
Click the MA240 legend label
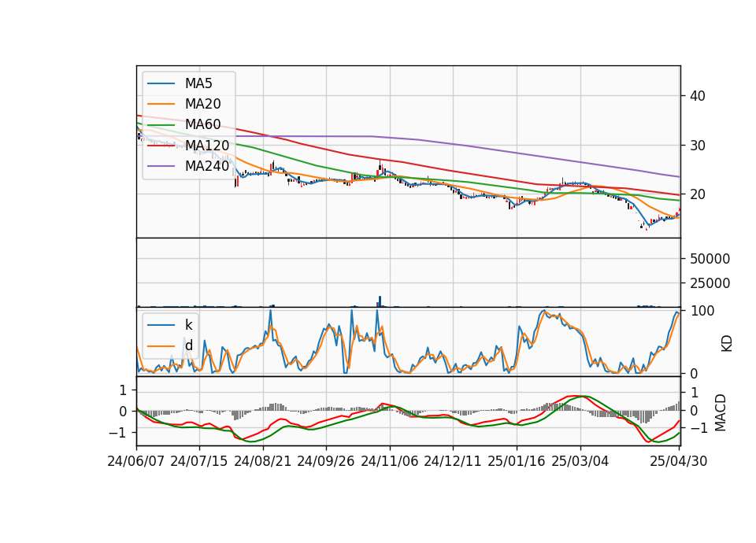click(207, 166)
